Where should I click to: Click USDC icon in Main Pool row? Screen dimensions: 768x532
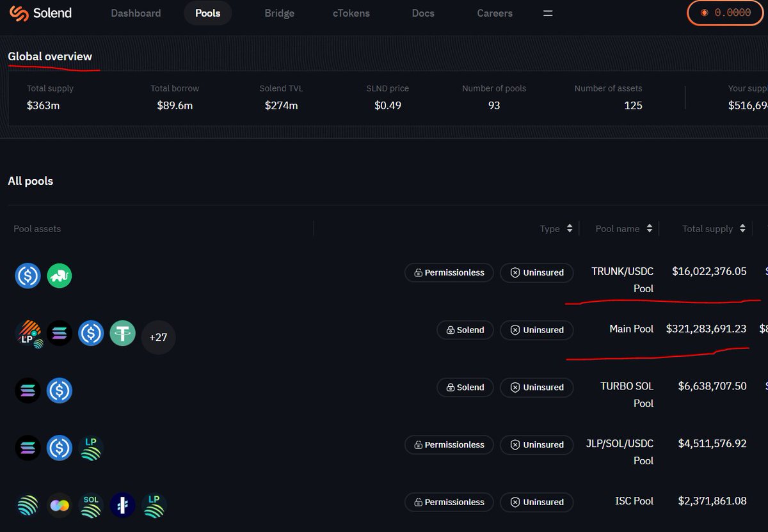tap(91, 333)
